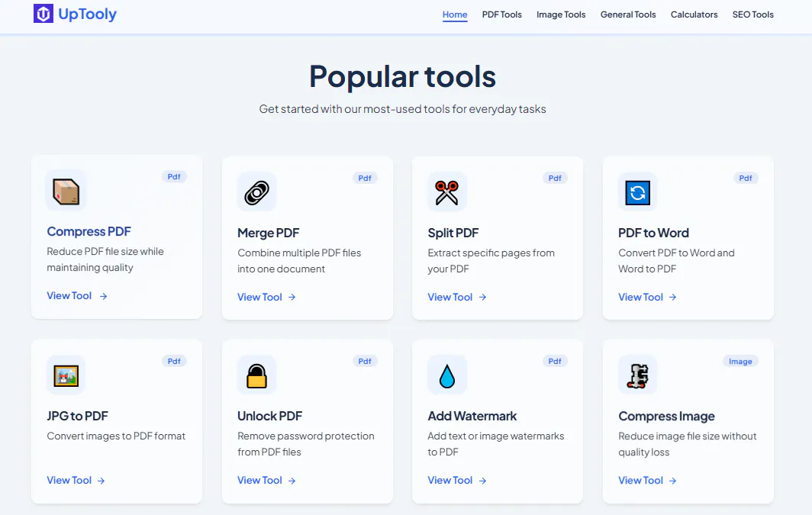The width and height of the screenshot is (812, 515).
Task: Click the Image badge on Compress Image card
Action: pyautogui.click(x=740, y=362)
